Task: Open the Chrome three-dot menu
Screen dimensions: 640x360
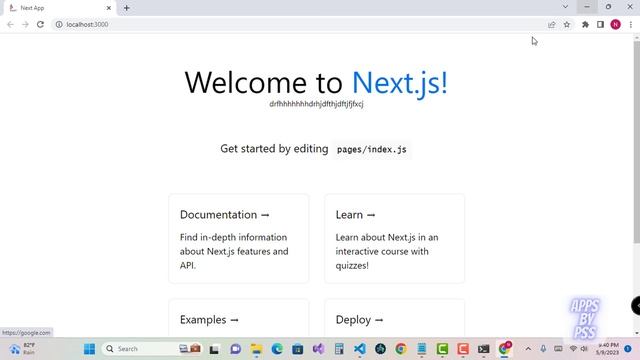Action: (x=631, y=24)
